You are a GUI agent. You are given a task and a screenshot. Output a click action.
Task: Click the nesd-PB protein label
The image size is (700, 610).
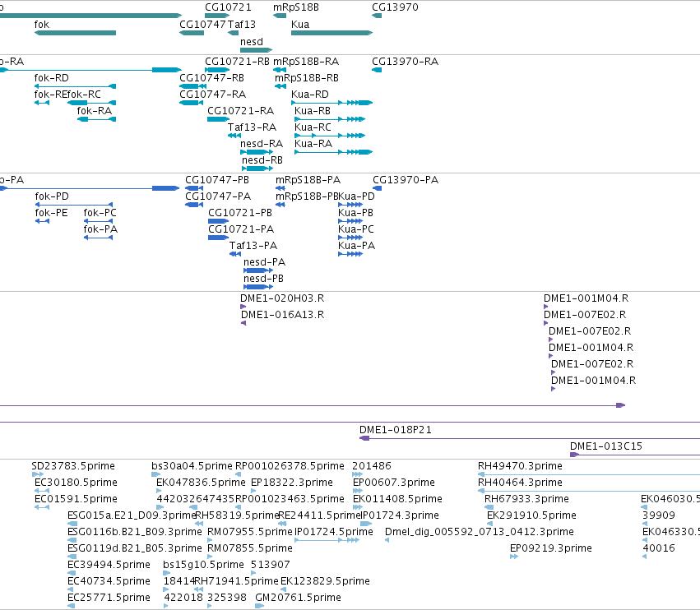pyautogui.click(x=263, y=280)
